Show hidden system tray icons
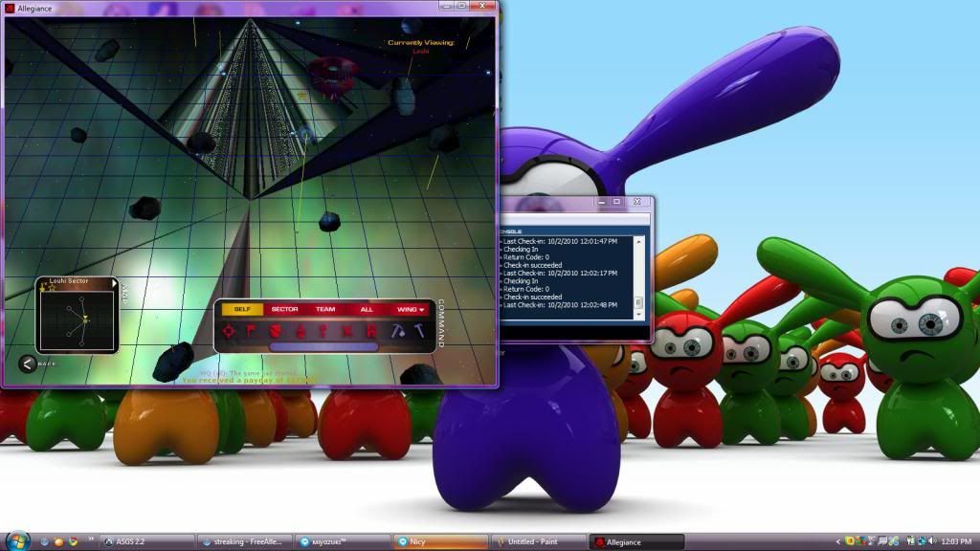The image size is (980, 551). [x=839, y=542]
